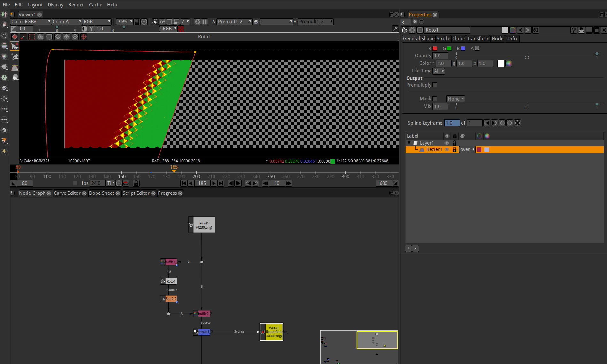Switch to the Transform tab in properties

click(478, 39)
